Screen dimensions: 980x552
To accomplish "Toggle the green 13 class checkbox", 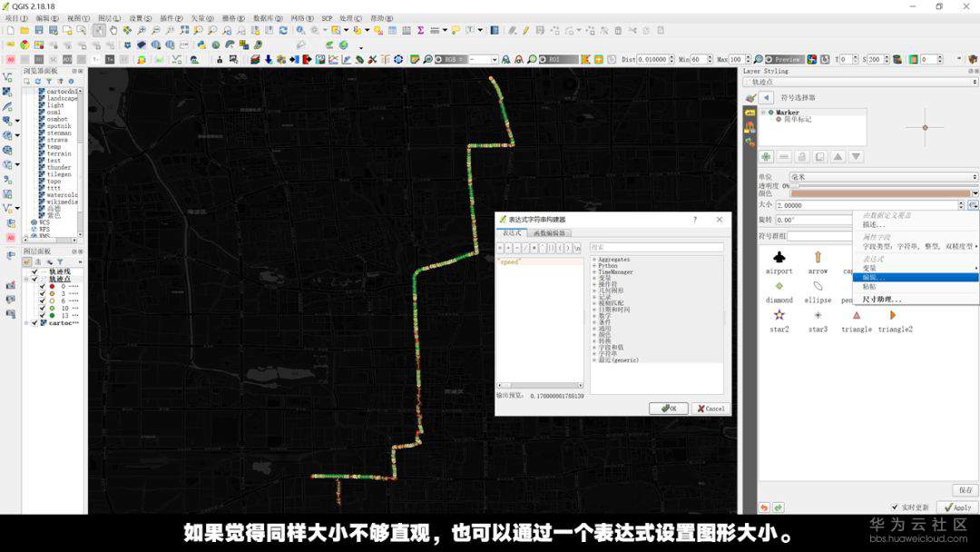I will click(x=43, y=316).
